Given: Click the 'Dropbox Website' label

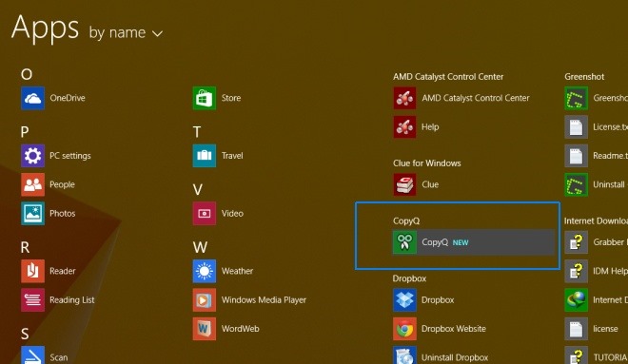Looking at the screenshot, I should 453,329.
